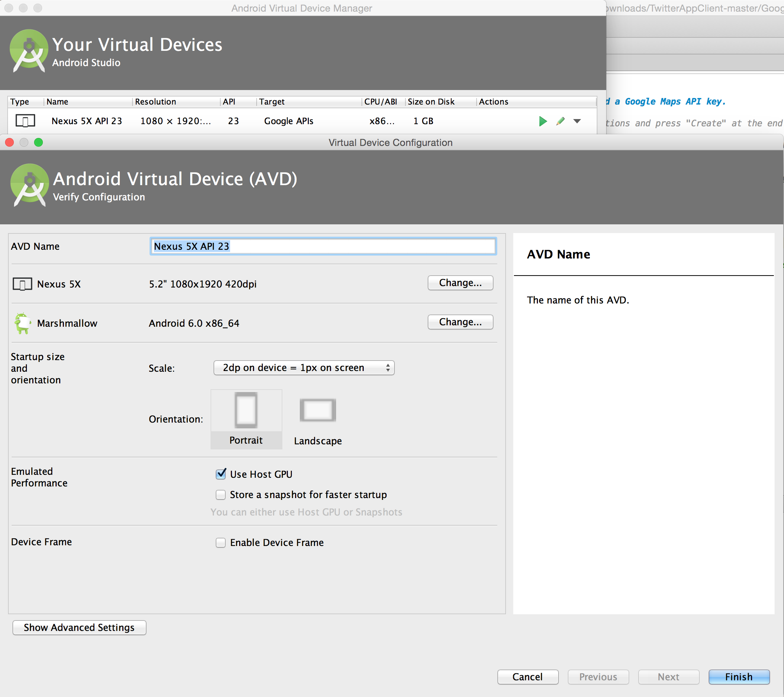The width and height of the screenshot is (784, 697).
Task: Open the Scale dropdown
Action: click(304, 368)
